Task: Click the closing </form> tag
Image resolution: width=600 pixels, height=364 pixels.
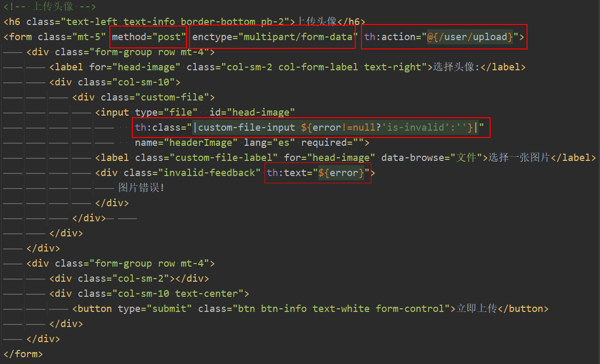Action: [23, 354]
